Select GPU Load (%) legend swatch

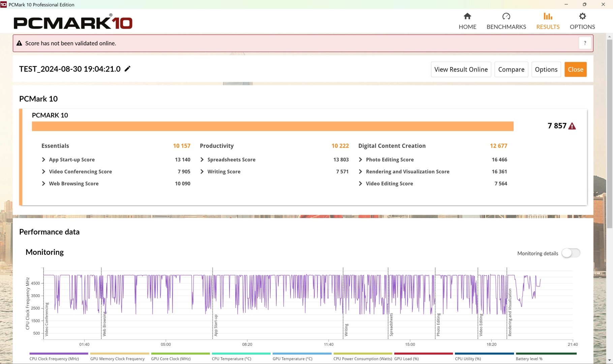coord(424,354)
